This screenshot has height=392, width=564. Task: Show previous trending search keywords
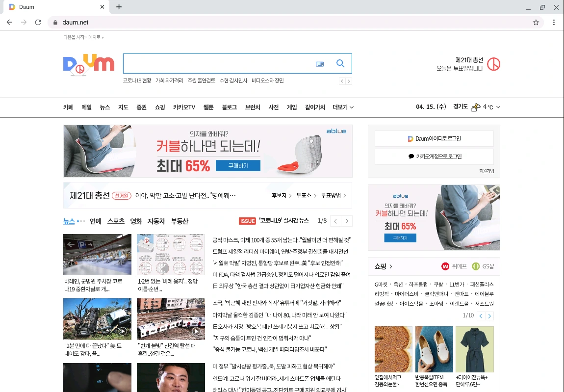pos(342,81)
